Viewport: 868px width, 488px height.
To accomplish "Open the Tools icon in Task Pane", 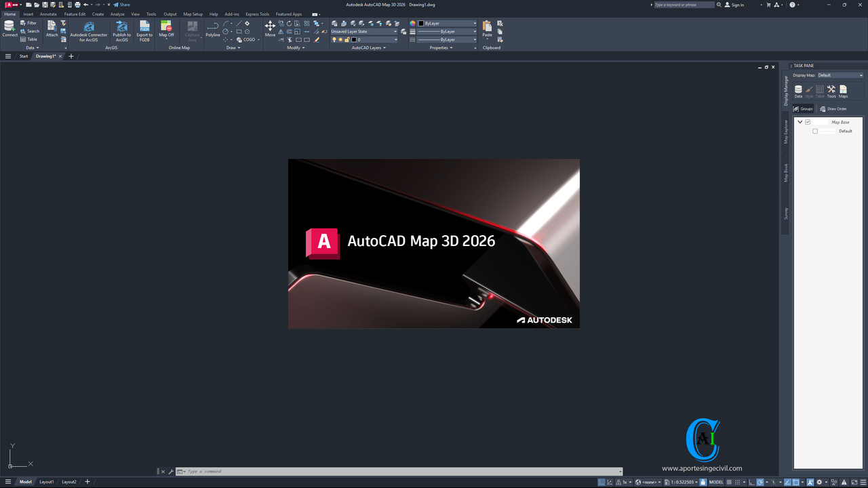I will tap(831, 91).
